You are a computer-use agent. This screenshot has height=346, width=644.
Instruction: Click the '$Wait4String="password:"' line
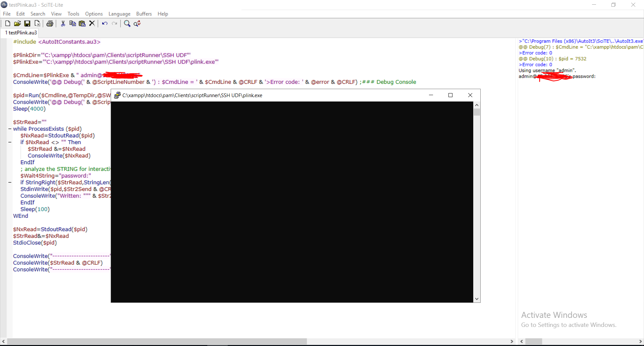[x=56, y=176]
